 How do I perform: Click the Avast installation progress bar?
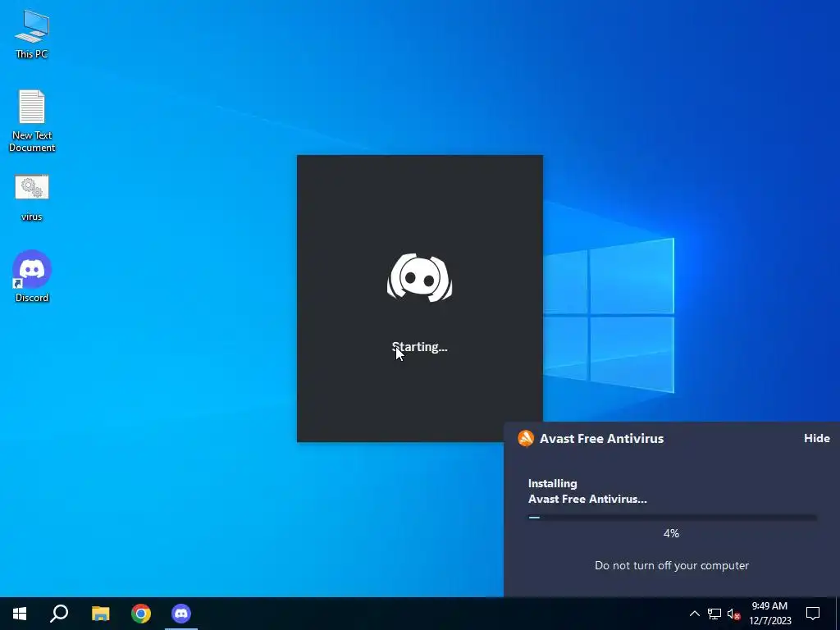click(672, 518)
